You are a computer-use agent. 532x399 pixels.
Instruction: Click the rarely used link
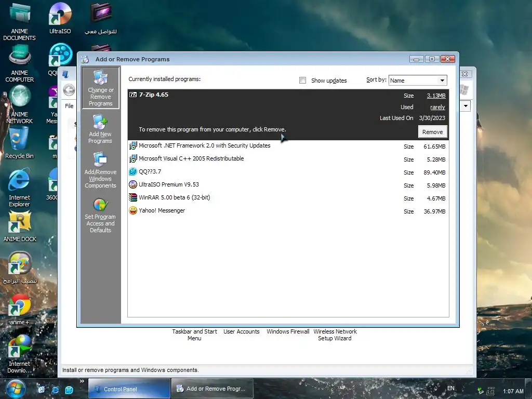(x=437, y=107)
